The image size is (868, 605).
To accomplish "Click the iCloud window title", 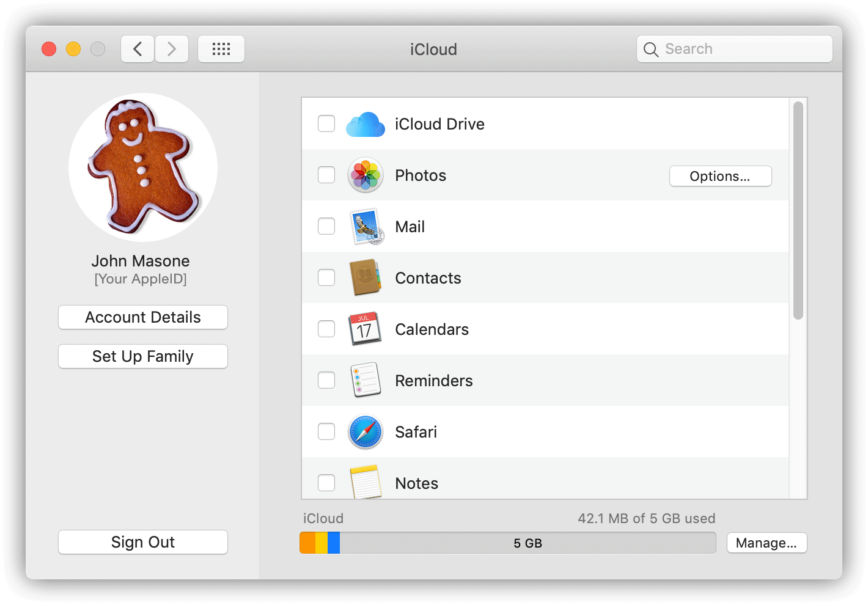I will [433, 50].
